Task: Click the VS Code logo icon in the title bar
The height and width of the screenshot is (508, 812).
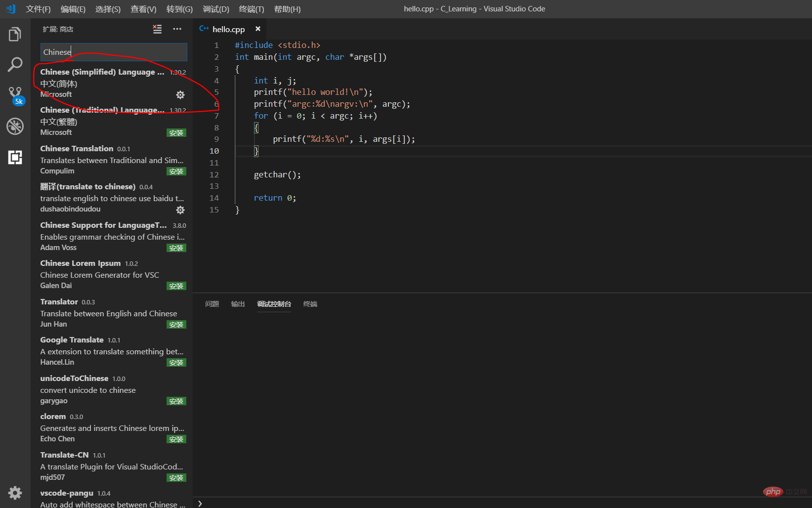Action: click(x=10, y=8)
